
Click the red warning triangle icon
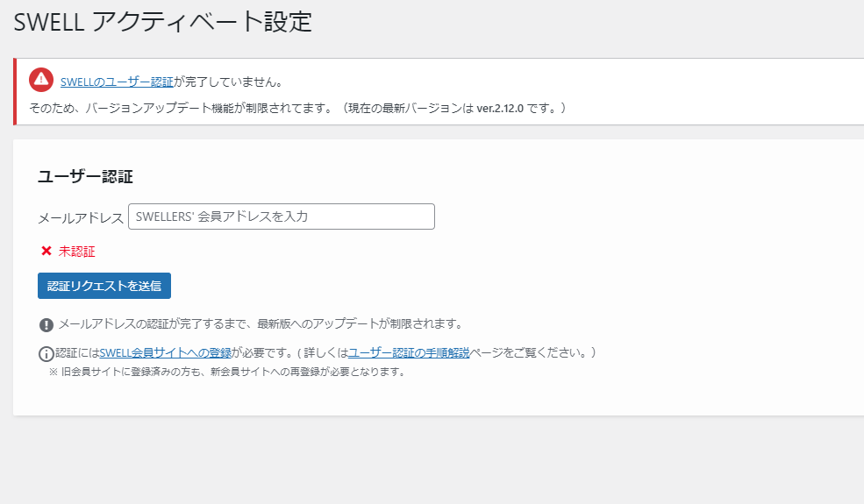tap(41, 80)
